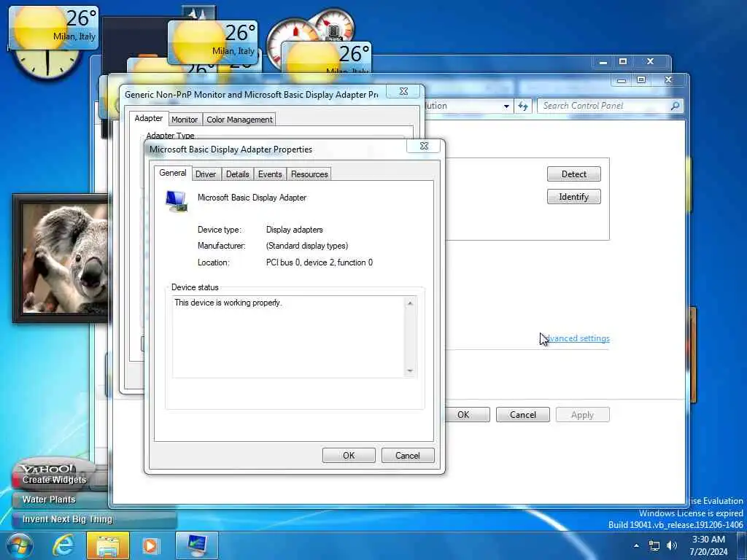Select Water Plants widget entry
The image size is (747, 560).
point(49,499)
